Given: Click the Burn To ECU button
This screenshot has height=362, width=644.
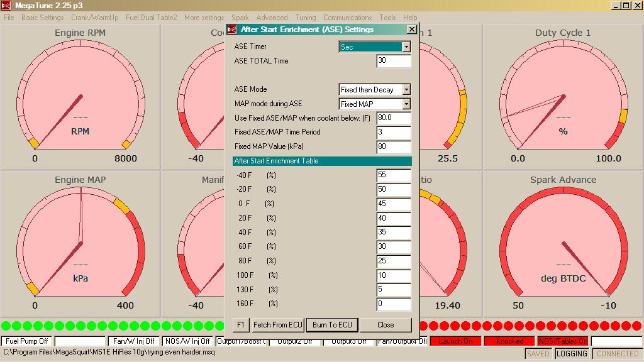Looking at the screenshot, I should click(332, 325).
